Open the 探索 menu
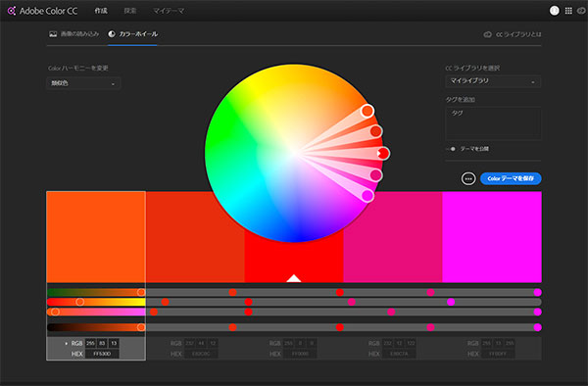Screen dimensions: 588x386 130,11
